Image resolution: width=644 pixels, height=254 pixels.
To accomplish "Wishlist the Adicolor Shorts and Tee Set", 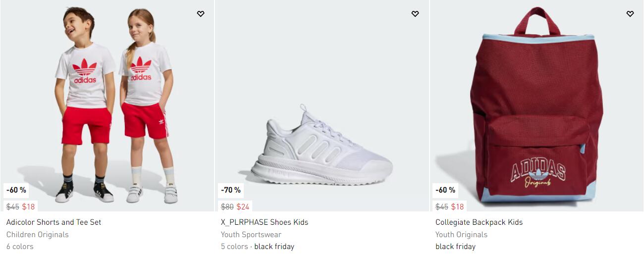I will coord(201,14).
